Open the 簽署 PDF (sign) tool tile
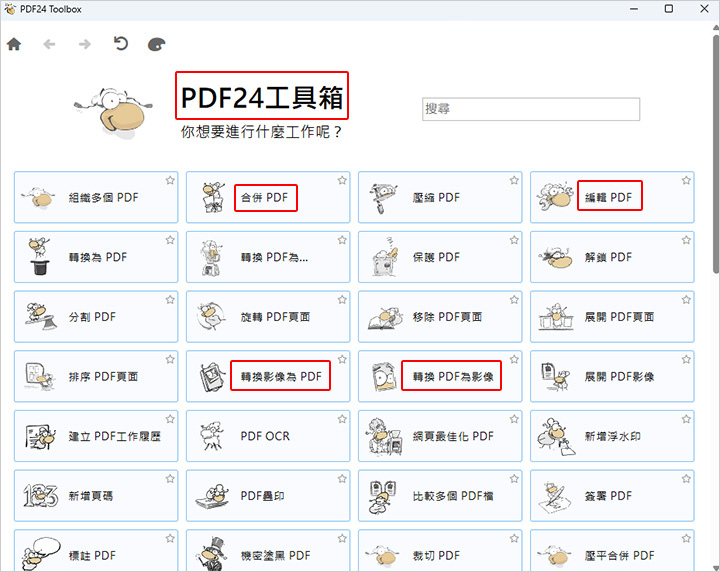 click(612, 496)
